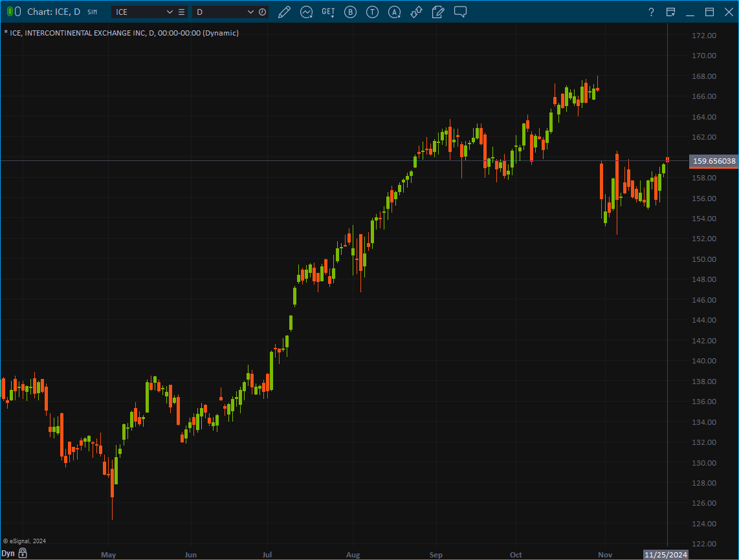The height and width of the screenshot is (560, 739).
Task: Open the studies wave-circle icon
Action: coord(306,12)
